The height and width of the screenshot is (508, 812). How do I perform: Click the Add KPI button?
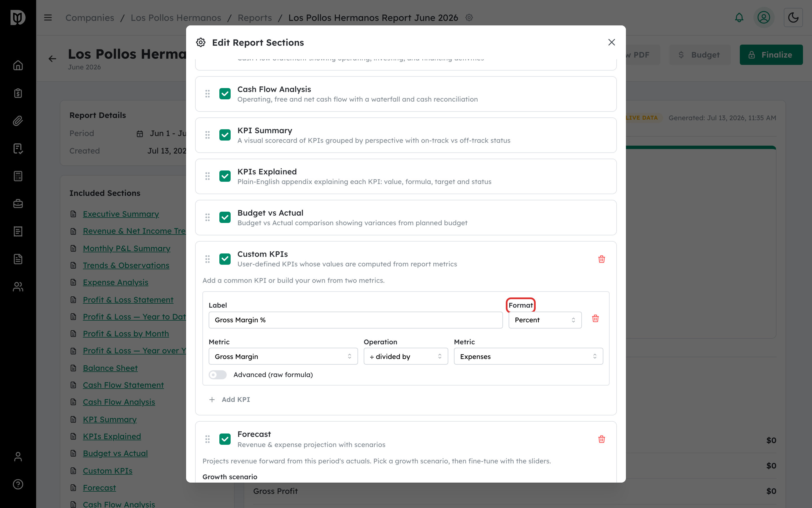point(230,399)
